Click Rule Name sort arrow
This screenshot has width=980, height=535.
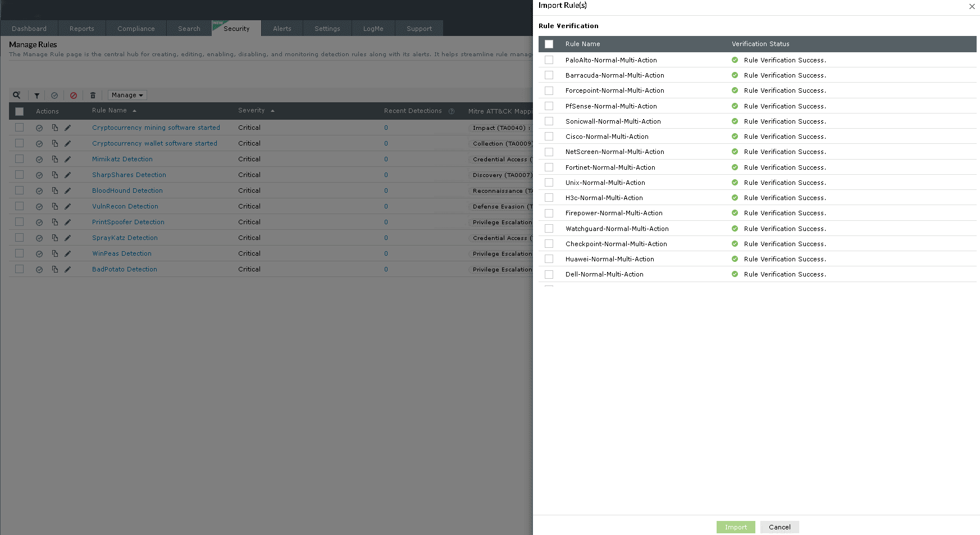tap(134, 111)
